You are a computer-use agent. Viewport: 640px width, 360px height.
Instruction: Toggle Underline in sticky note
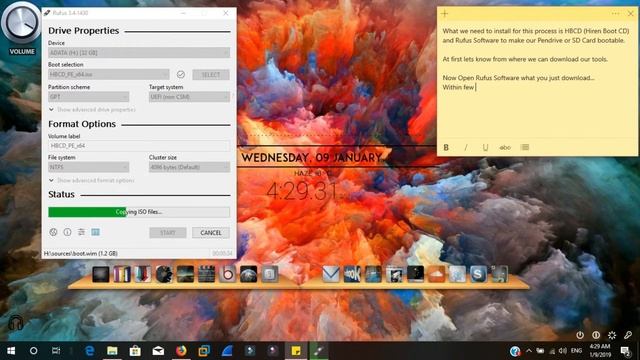click(485, 147)
